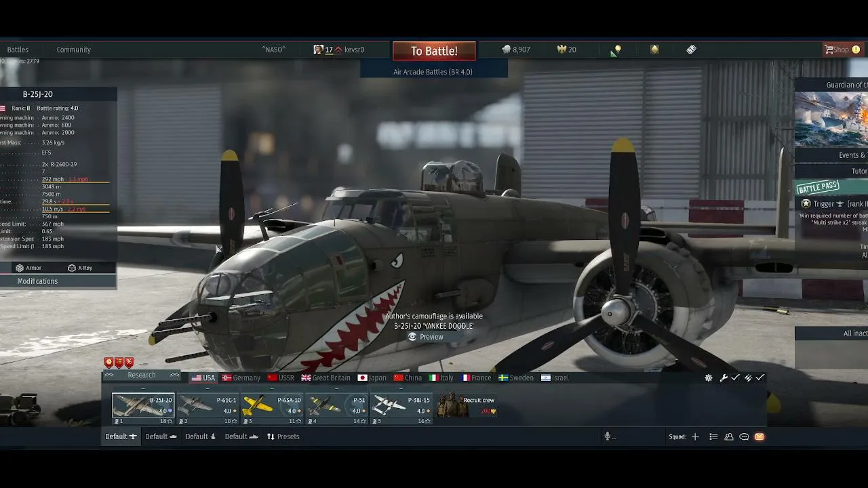The height and width of the screenshot is (488, 868).
Task: Click the Silver Lions balance 8,907
Action: (516, 49)
